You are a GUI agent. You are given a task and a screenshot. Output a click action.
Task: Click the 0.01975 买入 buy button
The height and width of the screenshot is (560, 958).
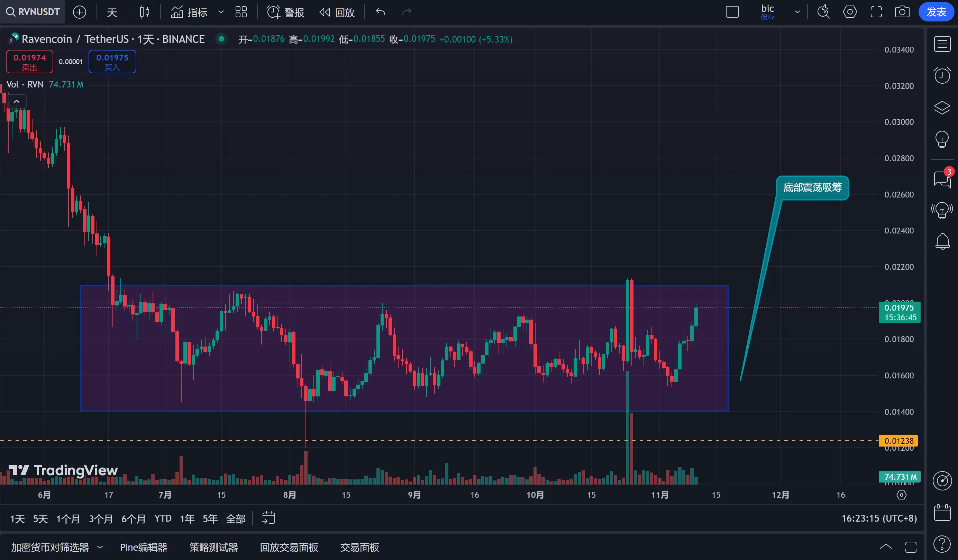[x=112, y=62]
